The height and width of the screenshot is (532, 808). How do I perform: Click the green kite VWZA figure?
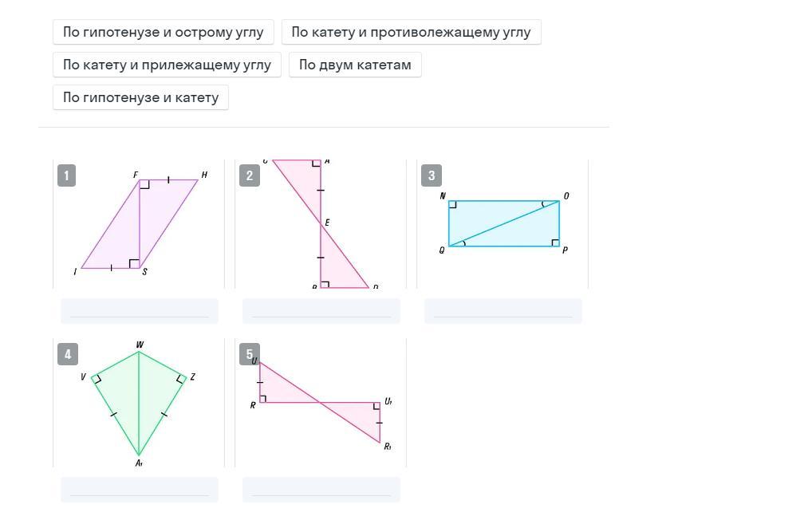pos(140,403)
